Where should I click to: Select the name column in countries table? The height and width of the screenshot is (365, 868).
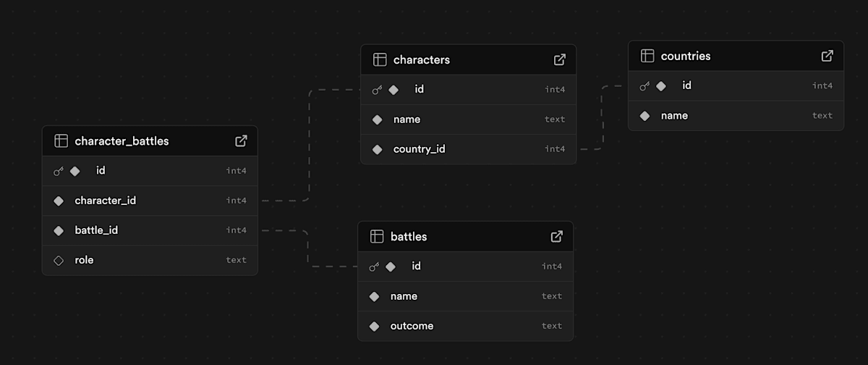[736, 116]
